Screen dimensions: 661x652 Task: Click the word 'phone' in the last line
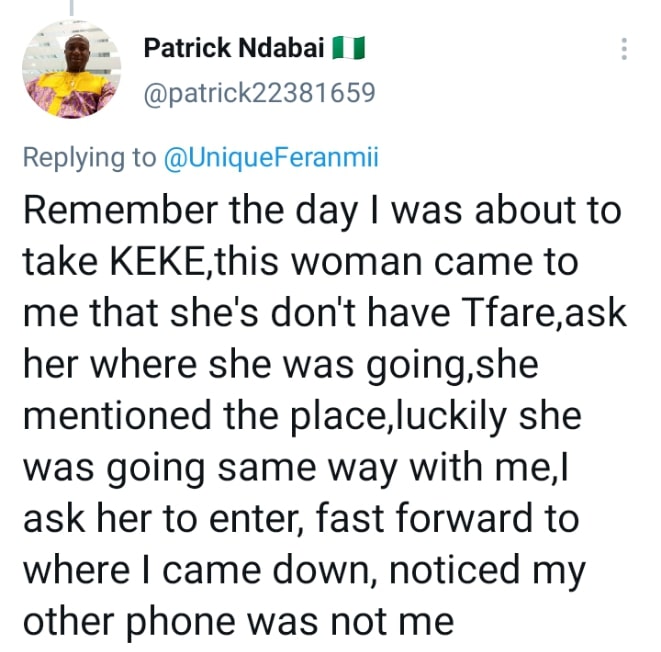181,623
